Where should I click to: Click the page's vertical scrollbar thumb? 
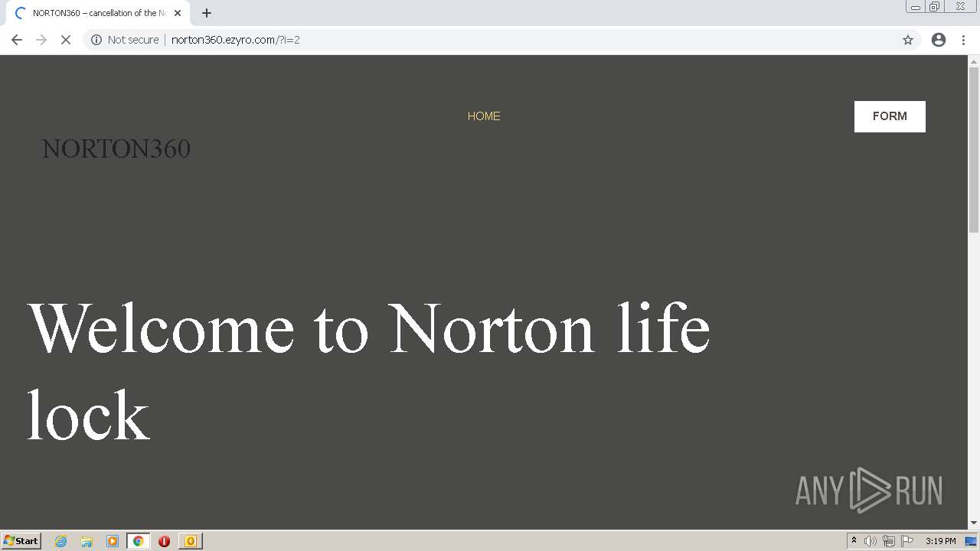(974, 150)
